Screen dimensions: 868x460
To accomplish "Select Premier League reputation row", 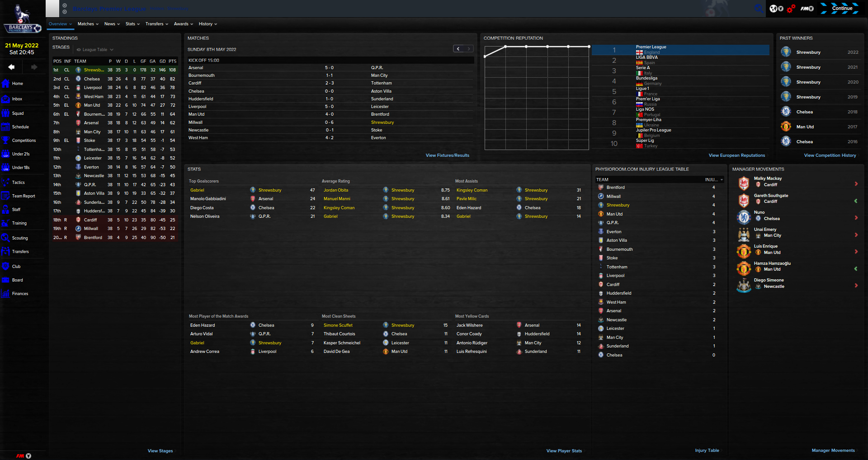I will (x=680, y=50).
